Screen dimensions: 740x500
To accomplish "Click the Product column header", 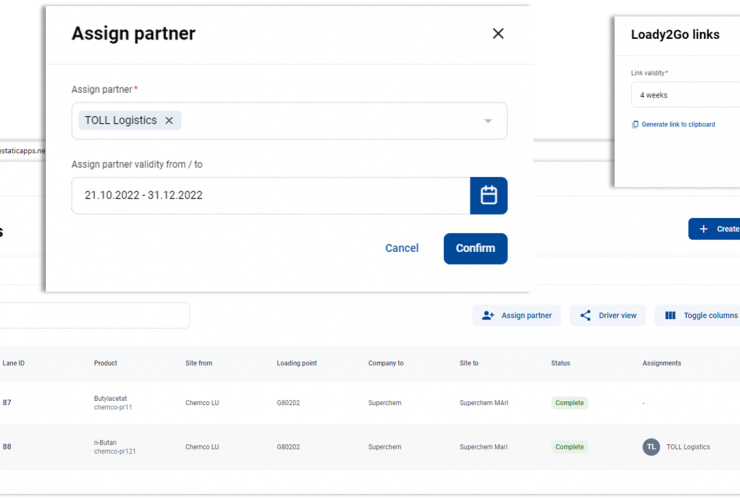I will 105,363.
